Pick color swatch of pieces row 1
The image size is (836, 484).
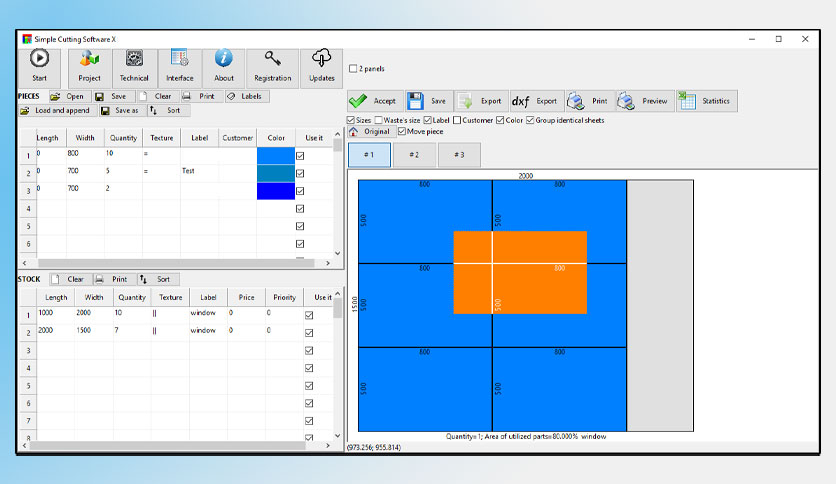[x=276, y=156]
